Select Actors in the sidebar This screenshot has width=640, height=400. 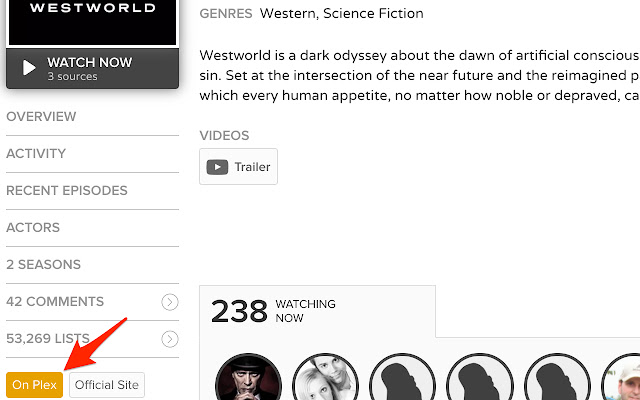pyautogui.click(x=33, y=228)
